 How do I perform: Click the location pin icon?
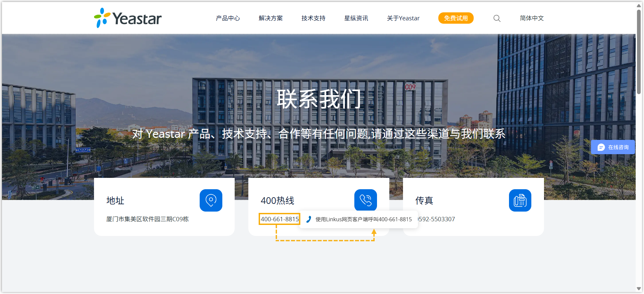[211, 200]
